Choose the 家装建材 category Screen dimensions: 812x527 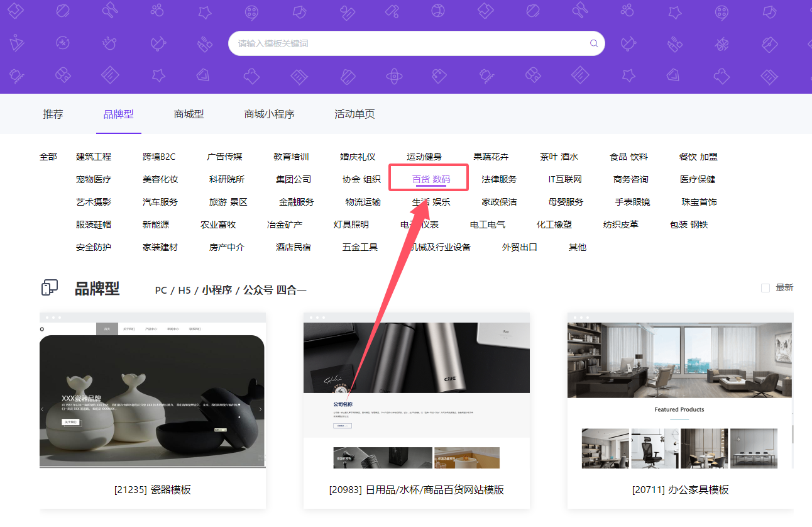tap(160, 247)
